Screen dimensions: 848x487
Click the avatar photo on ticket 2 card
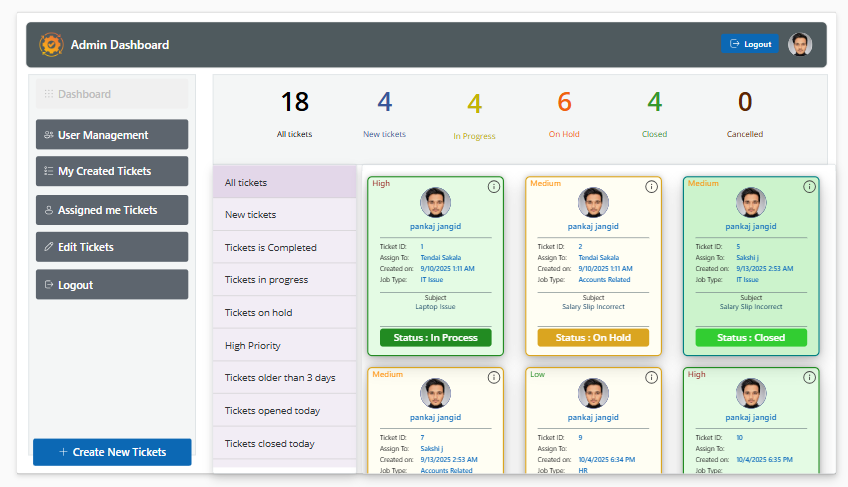point(593,202)
